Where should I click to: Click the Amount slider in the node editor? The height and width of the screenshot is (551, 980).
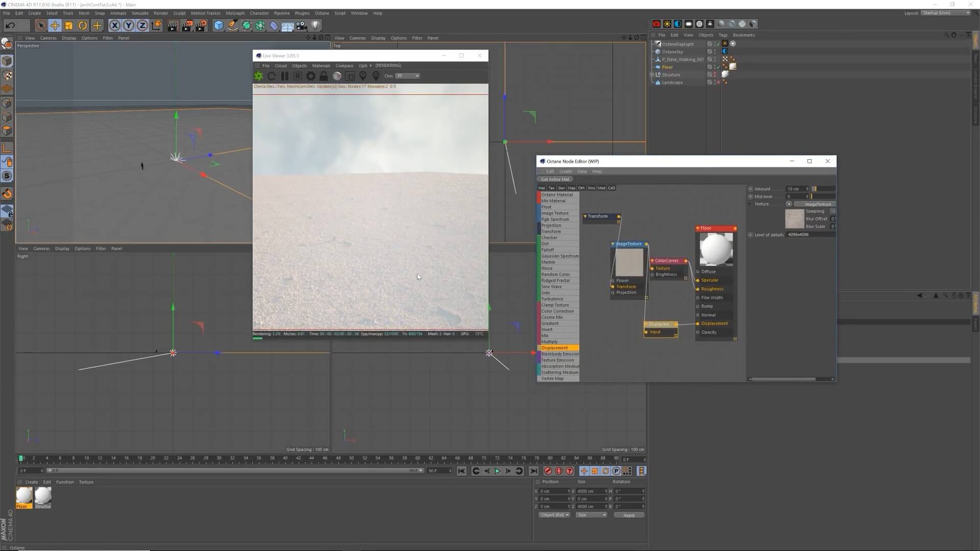click(x=823, y=189)
